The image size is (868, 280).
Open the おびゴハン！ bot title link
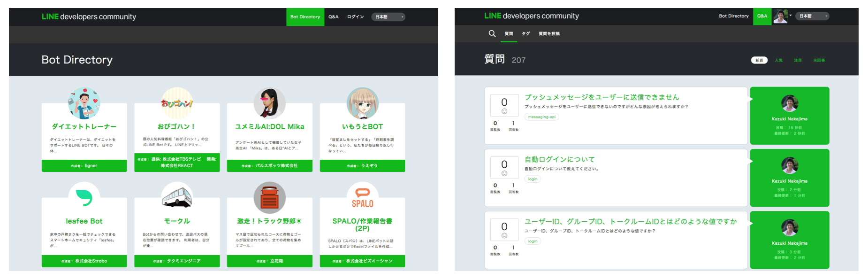point(176,126)
